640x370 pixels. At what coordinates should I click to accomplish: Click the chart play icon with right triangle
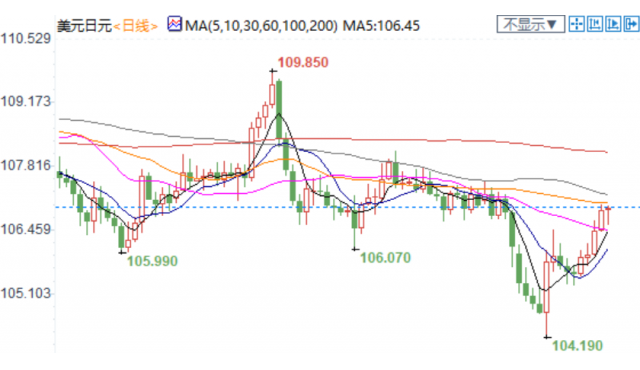(613, 24)
